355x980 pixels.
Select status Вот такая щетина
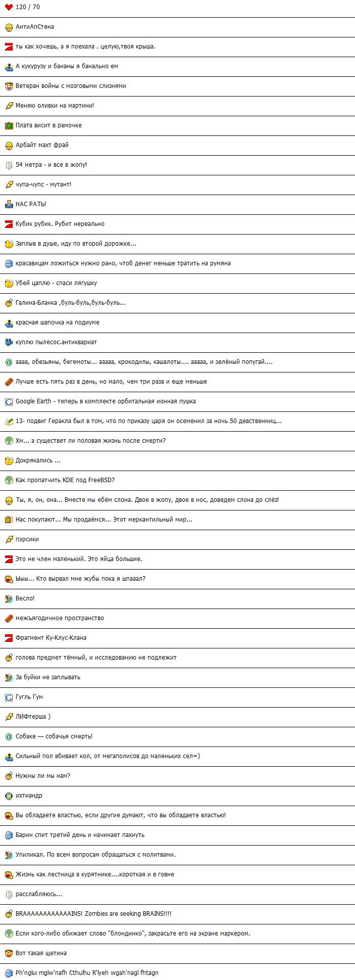click(177, 953)
